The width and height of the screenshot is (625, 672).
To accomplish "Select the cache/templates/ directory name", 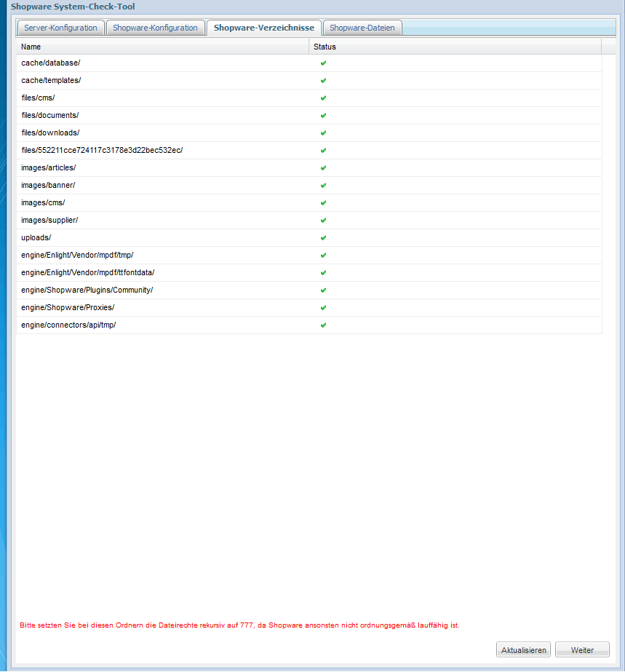I will (51, 81).
